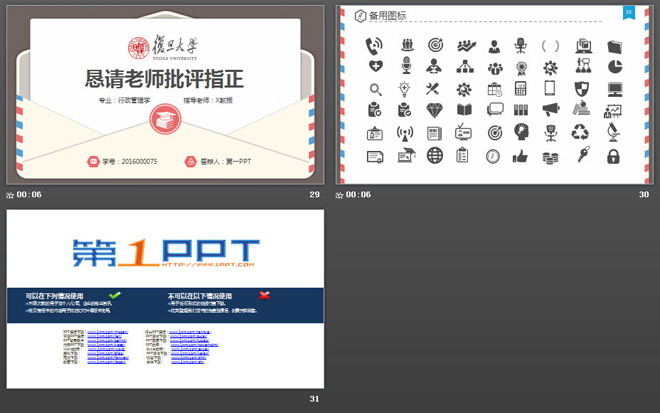Image resolution: width=660 pixels, height=413 pixels.
Task: Click the head with gears icon
Action: (521, 132)
